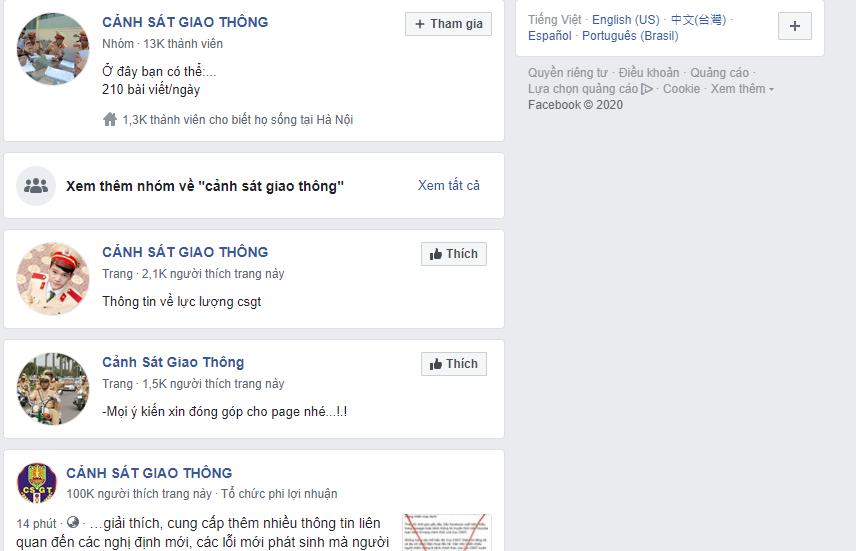Open the Cookie footer link

point(681,89)
